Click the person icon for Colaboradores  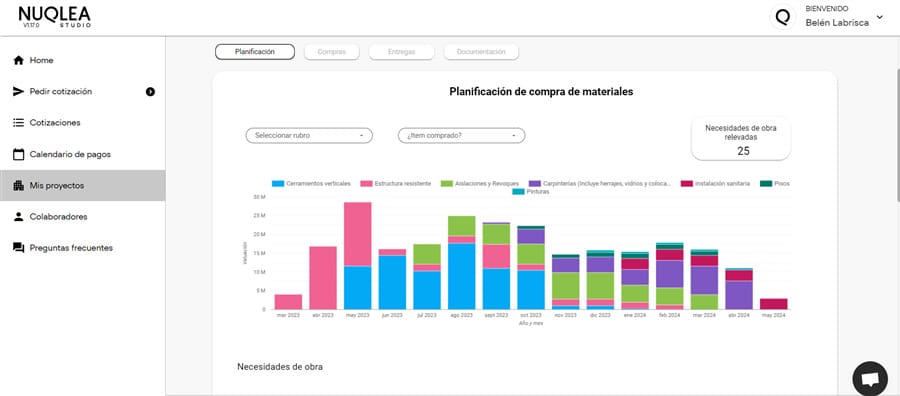[18, 217]
